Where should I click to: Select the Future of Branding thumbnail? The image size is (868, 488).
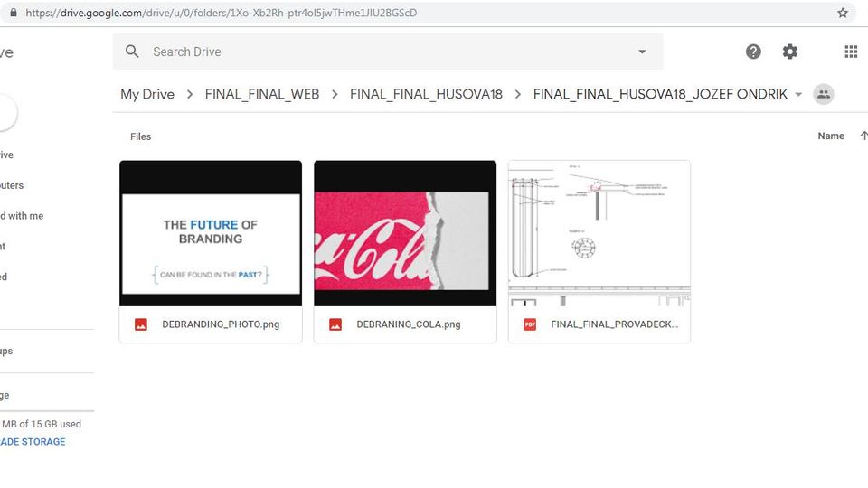[211, 233]
